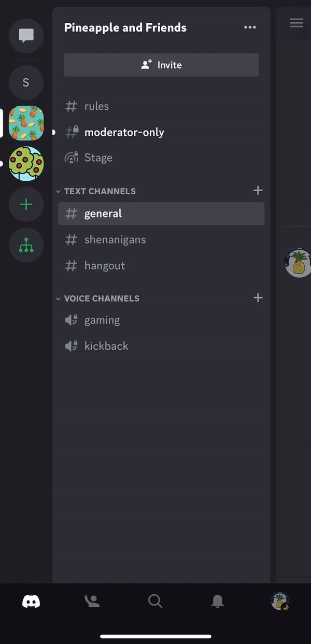Create a new text channel with plus
The image size is (311, 644).
point(258,191)
